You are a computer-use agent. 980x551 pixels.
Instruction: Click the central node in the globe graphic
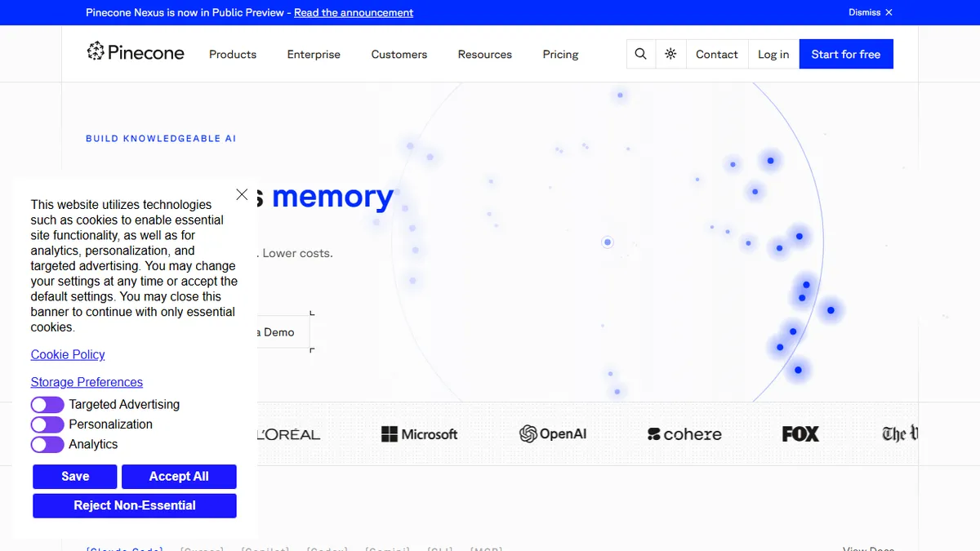point(607,242)
